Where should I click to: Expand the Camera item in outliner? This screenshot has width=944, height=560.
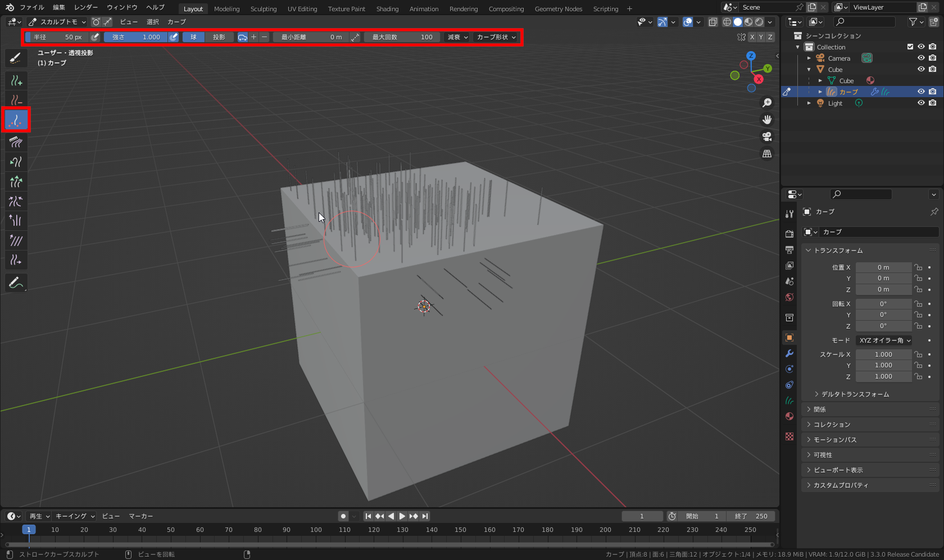pyautogui.click(x=809, y=58)
